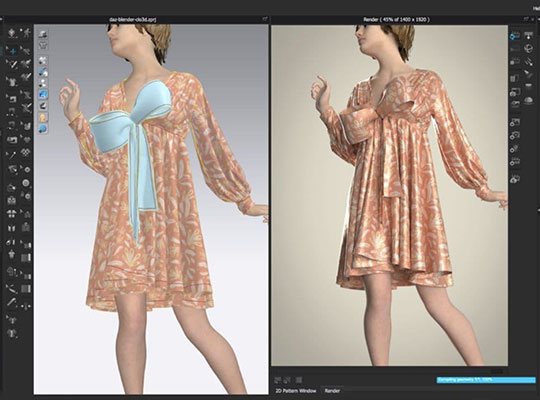Click the heart-shaped tool beside sewing machine
Viewport: 540px width, 400px height.
pyautogui.click(x=26, y=140)
